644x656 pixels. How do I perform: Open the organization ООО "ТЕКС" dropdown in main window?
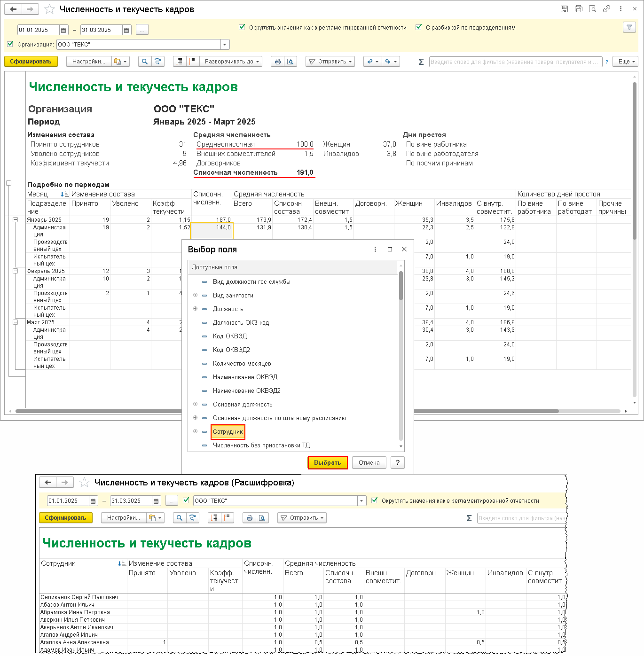tap(225, 45)
